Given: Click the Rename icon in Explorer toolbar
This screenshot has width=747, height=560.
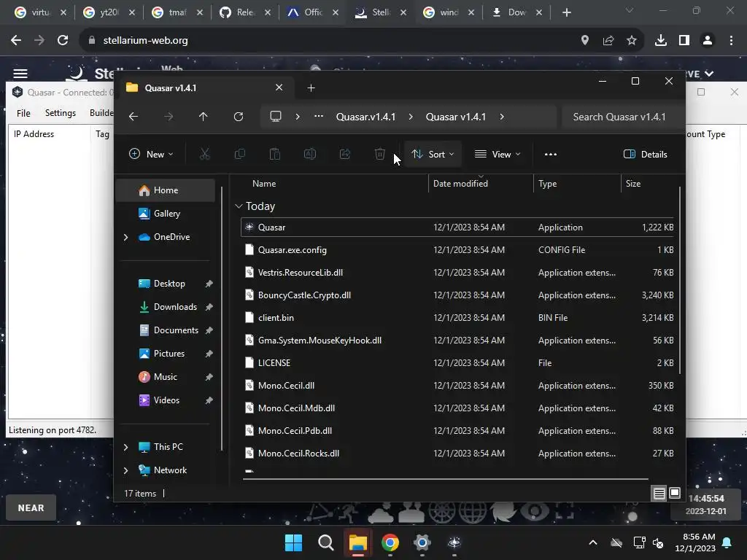Looking at the screenshot, I should (x=310, y=154).
